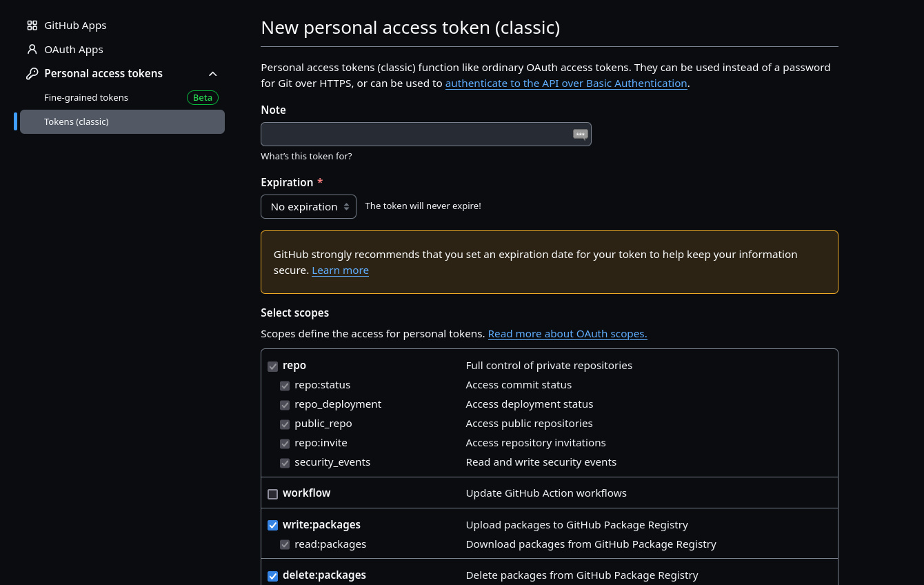Toggle the repo scope checkbox
The width and height of the screenshot is (924, 585).
point(272,366)
